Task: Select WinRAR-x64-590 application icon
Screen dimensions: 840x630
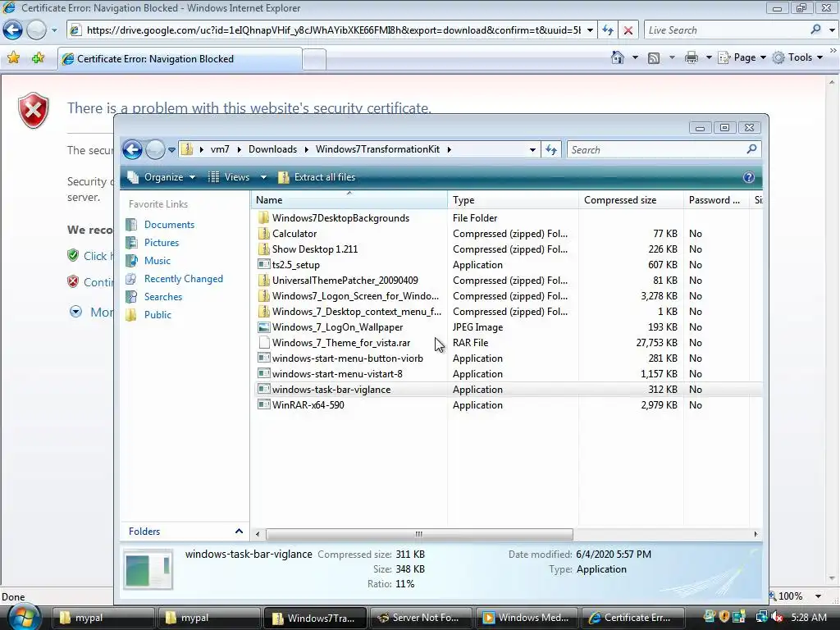Action: click(263, 405)
